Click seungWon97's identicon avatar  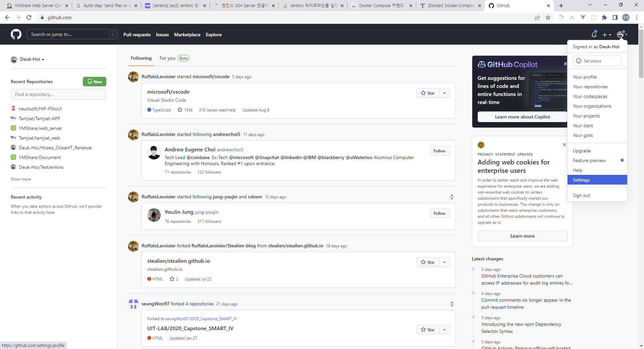(133, 304)
